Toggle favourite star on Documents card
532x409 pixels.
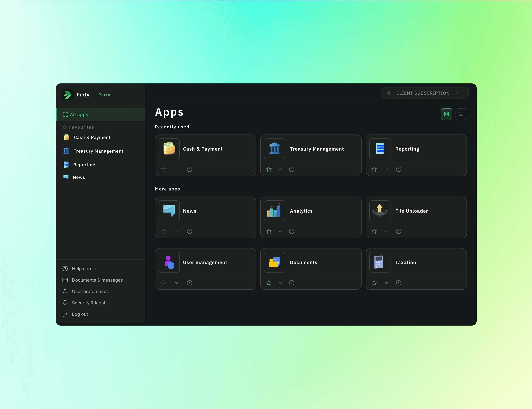(x=269, y=283)
